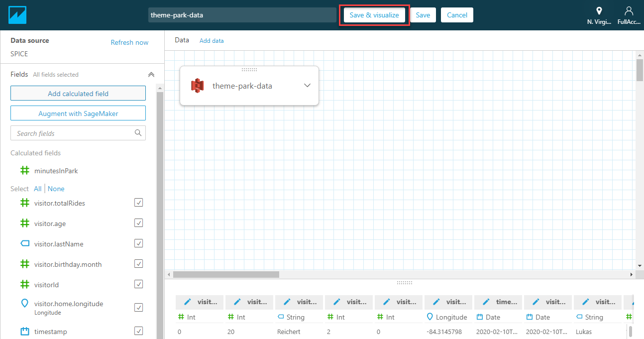Uncheck the visitor.lastName checkbox
This screenshot has height=339, width=644.
(x=139, y=243)
